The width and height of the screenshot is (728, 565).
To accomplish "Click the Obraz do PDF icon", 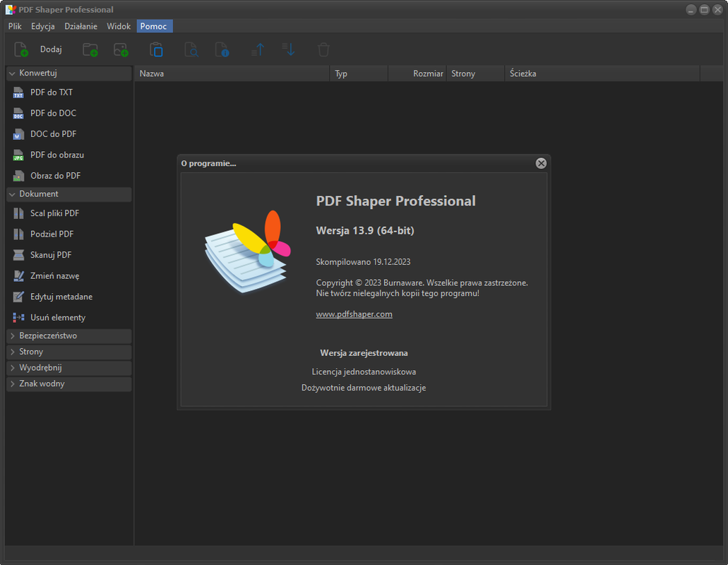I will coord(18,176).
